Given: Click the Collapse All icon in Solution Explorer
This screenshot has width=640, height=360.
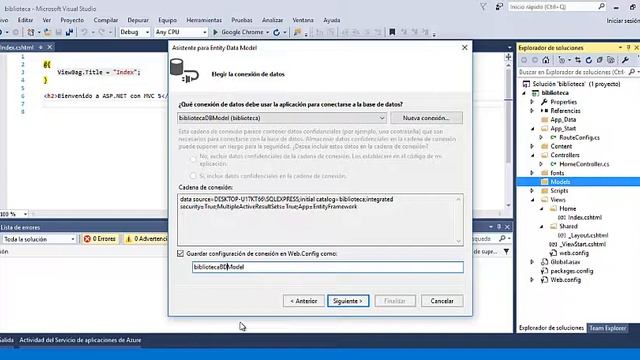Looking at the screenshot, I should pyautogui.click(x=600, y=60).
